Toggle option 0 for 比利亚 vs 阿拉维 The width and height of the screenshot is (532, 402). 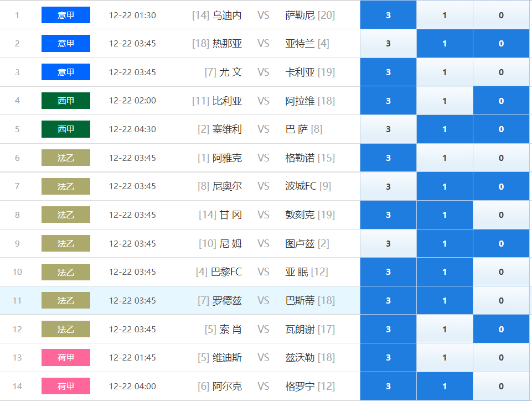(501, 101)
